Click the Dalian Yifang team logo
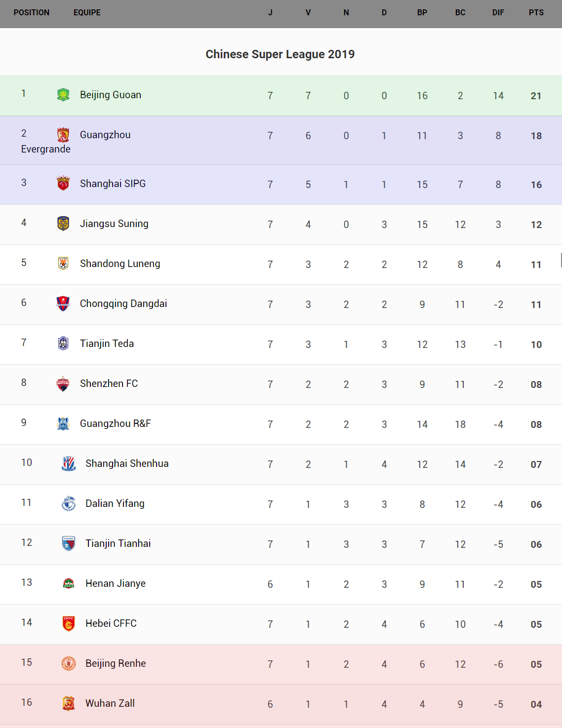 click(x=69, y=503)
